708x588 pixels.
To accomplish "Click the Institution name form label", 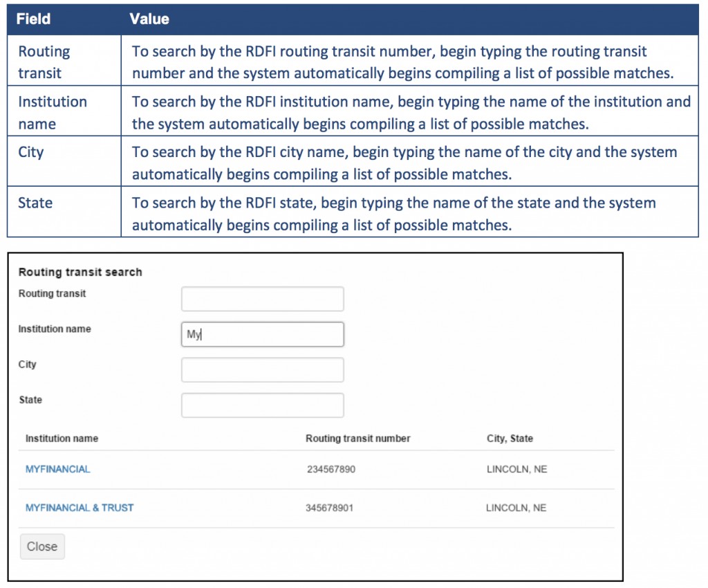I will (x=55, y=329).
